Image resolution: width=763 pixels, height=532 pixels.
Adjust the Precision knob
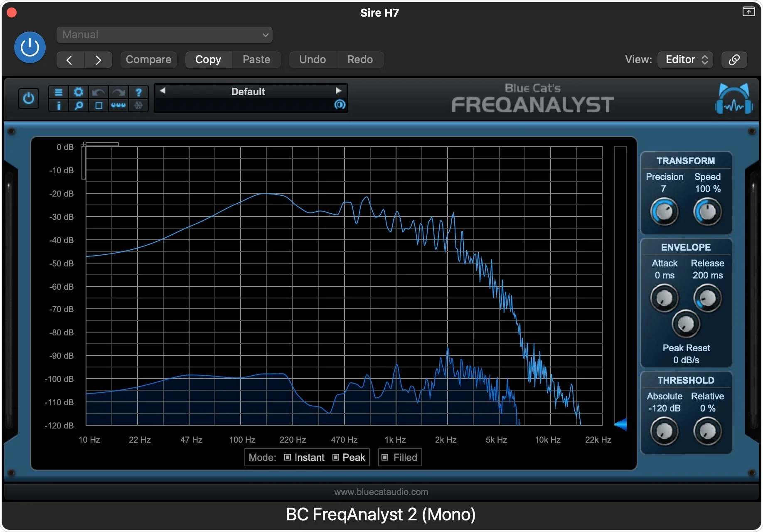(x=664, y=212)
